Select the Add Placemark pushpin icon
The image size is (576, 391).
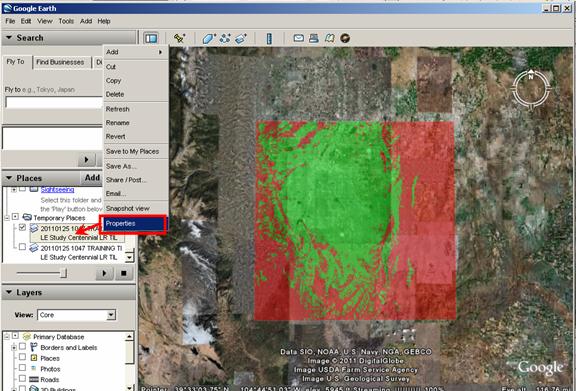(x=180, y=38)
